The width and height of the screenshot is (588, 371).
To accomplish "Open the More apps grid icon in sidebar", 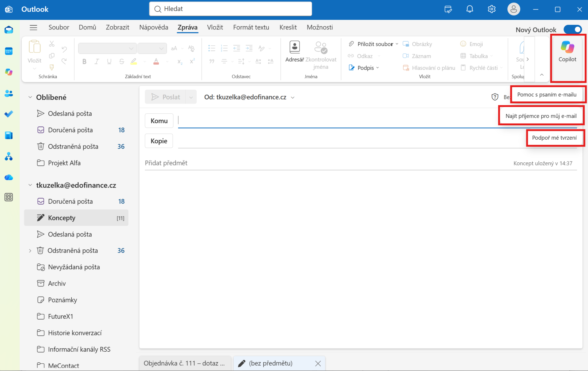I will [x=9, y=197].
